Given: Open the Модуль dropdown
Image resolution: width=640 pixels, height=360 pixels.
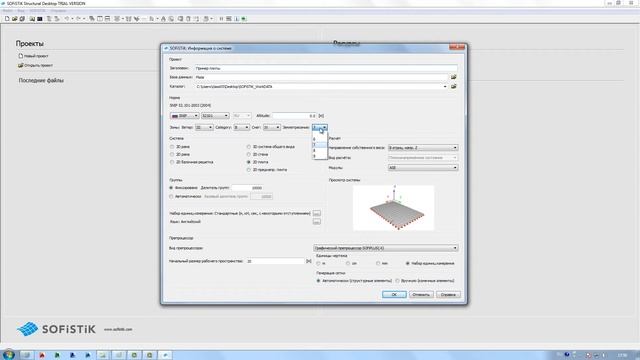Looking at the screenshot, I should click(422, 168).
